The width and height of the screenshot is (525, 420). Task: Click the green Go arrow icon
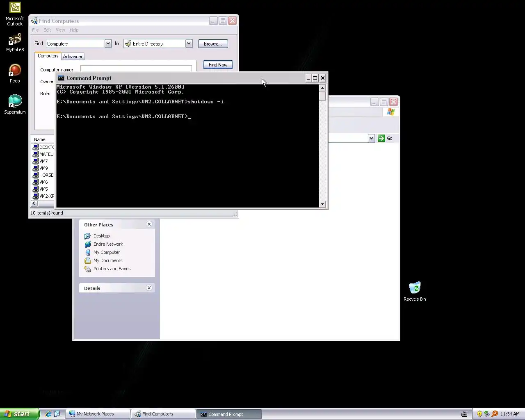381,138
